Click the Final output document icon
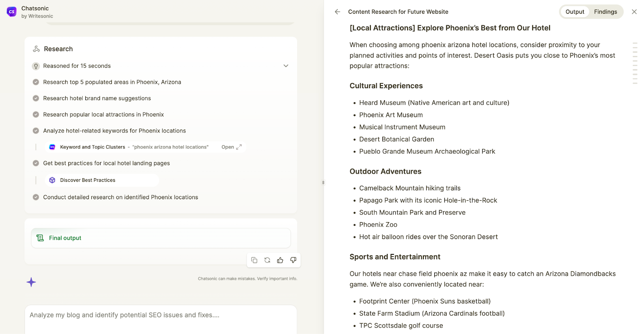The height and width of the screenshot is (334, 644). (40, 238)
